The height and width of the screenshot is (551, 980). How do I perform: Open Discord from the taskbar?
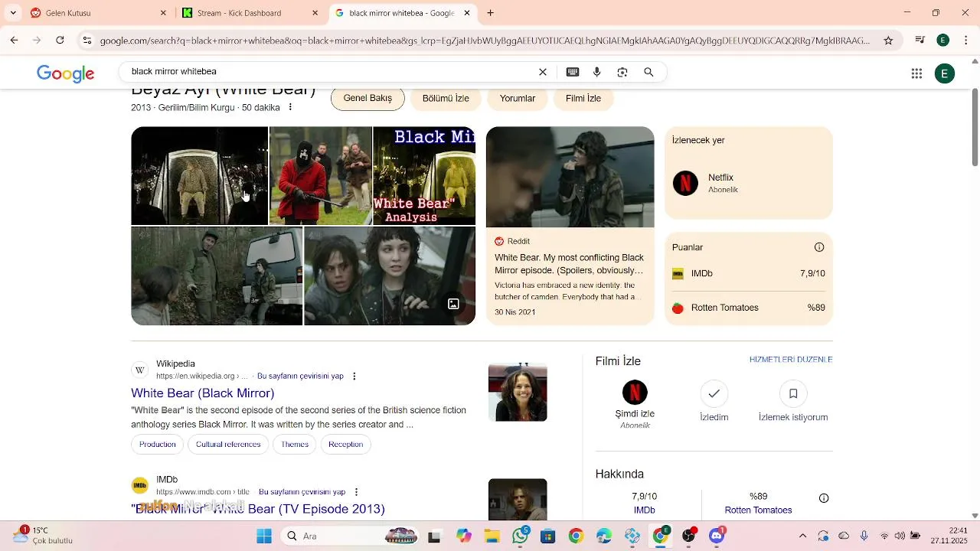(x=717, y=536)
